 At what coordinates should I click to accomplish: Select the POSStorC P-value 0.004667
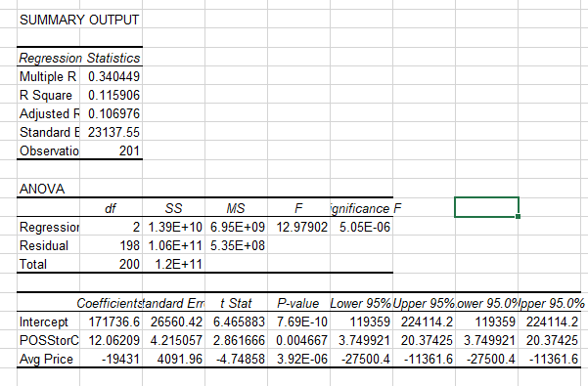302,340
